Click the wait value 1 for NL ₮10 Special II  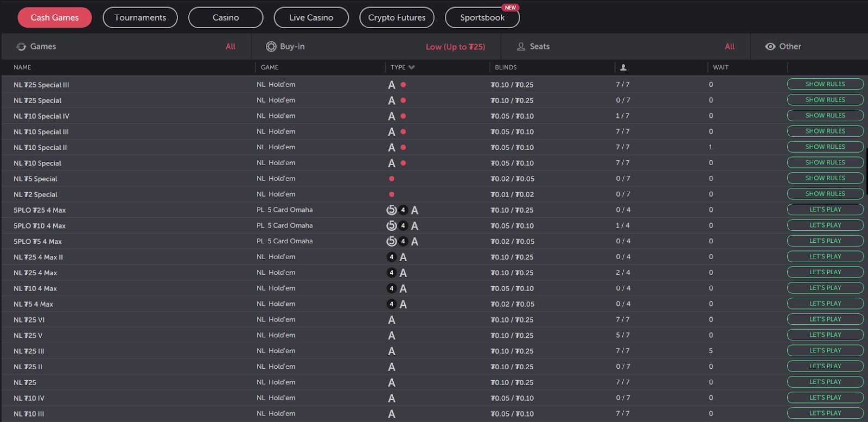click(711, 147)
